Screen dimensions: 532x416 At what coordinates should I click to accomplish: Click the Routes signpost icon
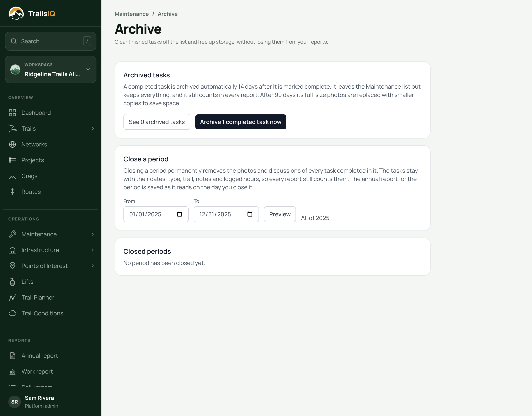coord(12,192)
